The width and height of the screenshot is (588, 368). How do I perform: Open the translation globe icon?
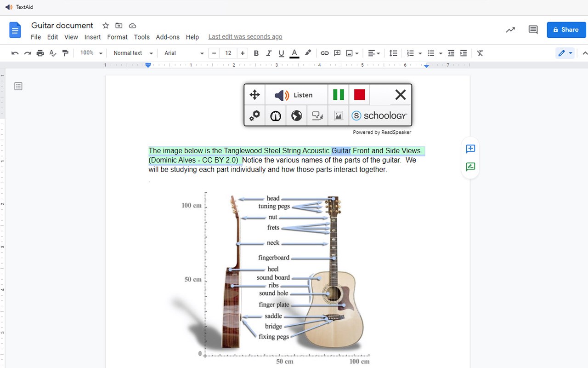coord(297,115)
